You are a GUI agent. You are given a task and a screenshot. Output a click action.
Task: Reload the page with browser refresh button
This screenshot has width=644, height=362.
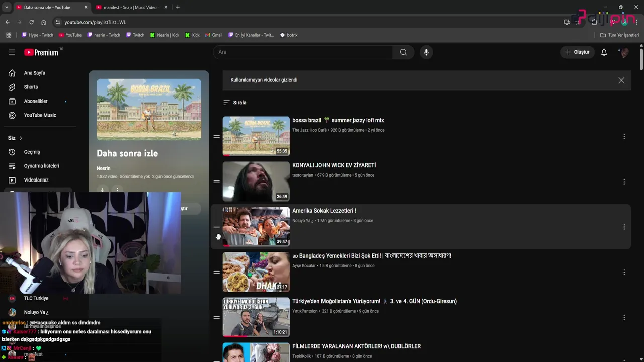click(31, 22)
